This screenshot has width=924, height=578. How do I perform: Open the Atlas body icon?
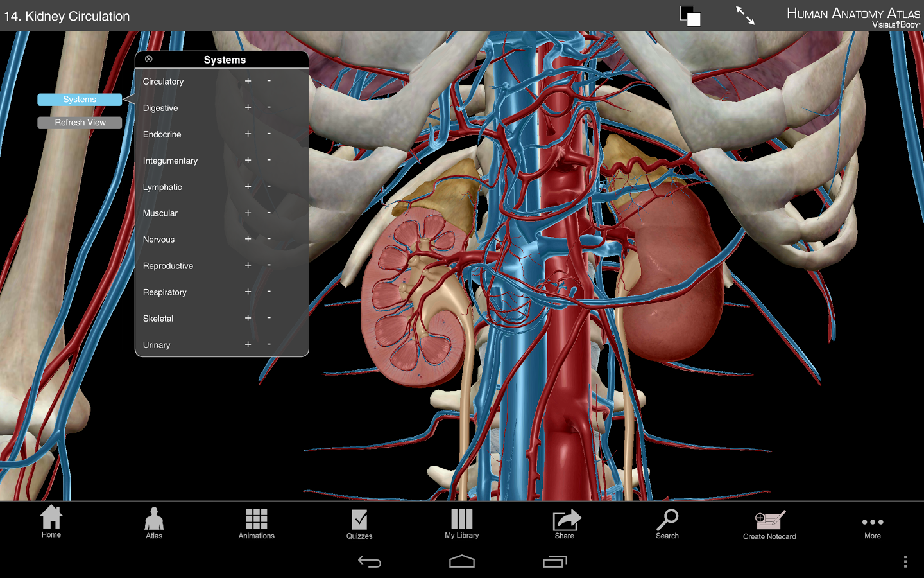pyautogui.click(x=154, y=521)
